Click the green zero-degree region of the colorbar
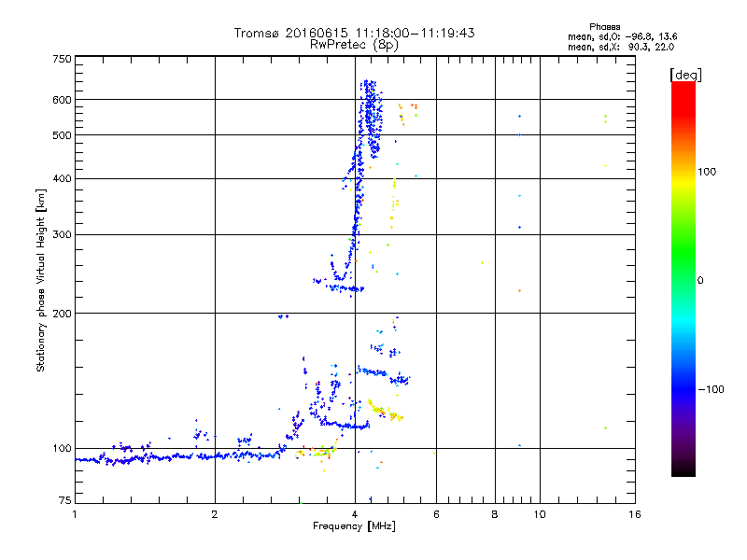The image size is (747, 560). tap(684, 279)
